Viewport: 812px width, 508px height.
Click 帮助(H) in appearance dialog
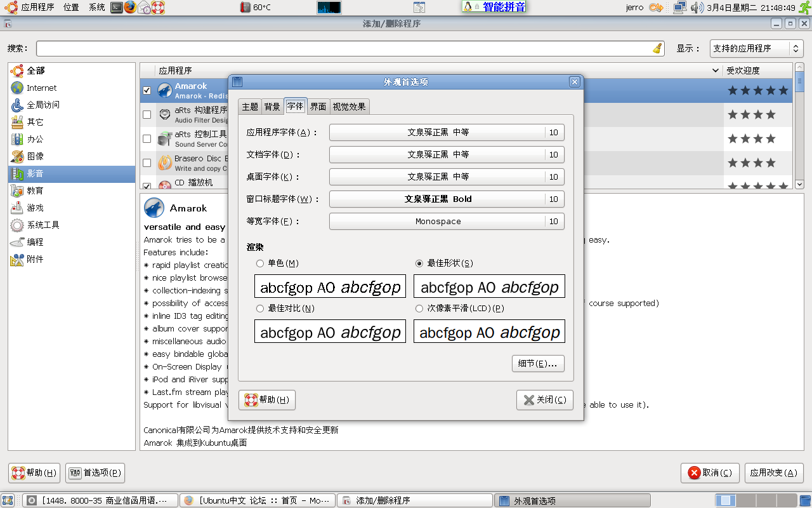click(267, 400)
